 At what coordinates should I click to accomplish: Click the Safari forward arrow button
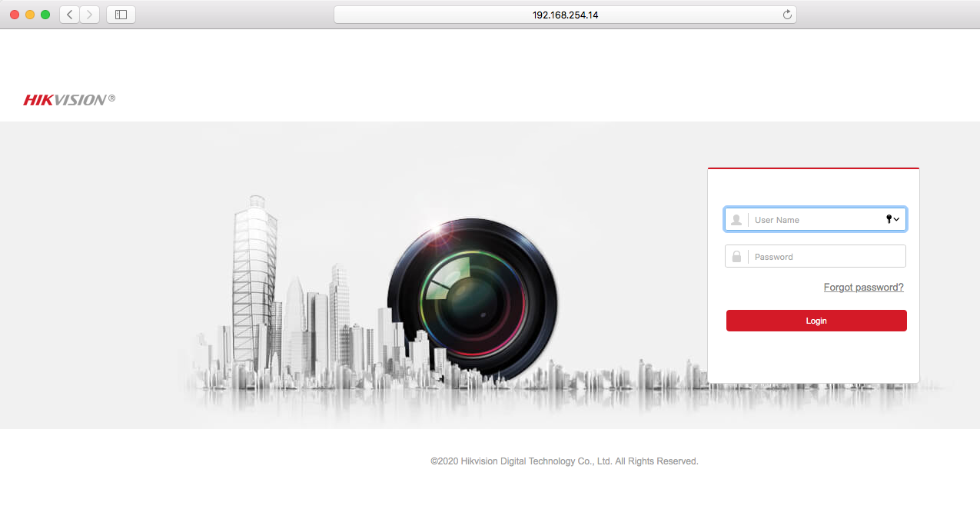(89, 15)
